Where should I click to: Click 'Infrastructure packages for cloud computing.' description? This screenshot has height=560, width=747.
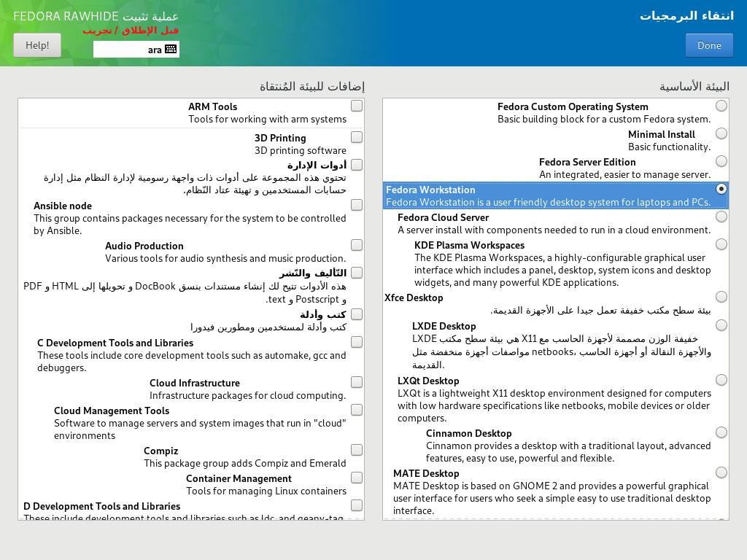pyautogui.click(x=248, y=395)
